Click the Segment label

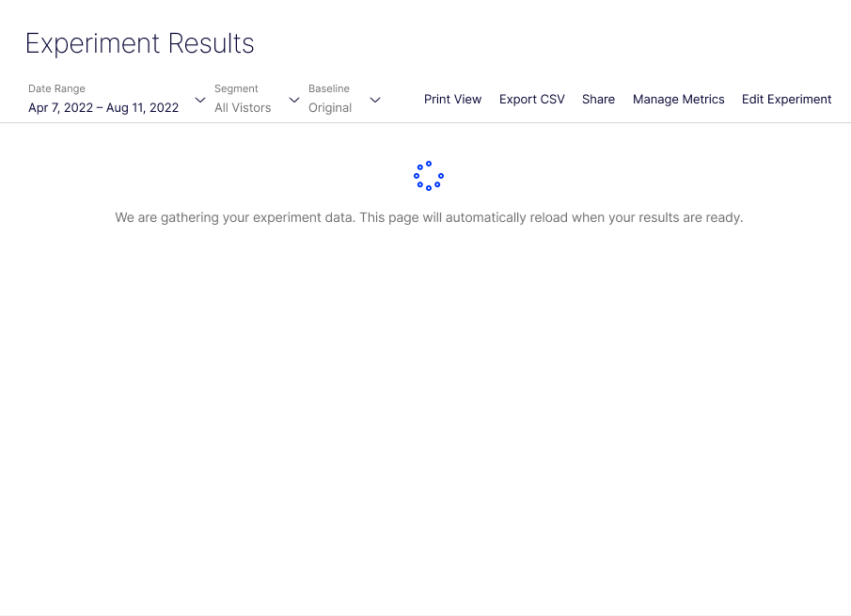pyautogui.click(x=236, y=88)
